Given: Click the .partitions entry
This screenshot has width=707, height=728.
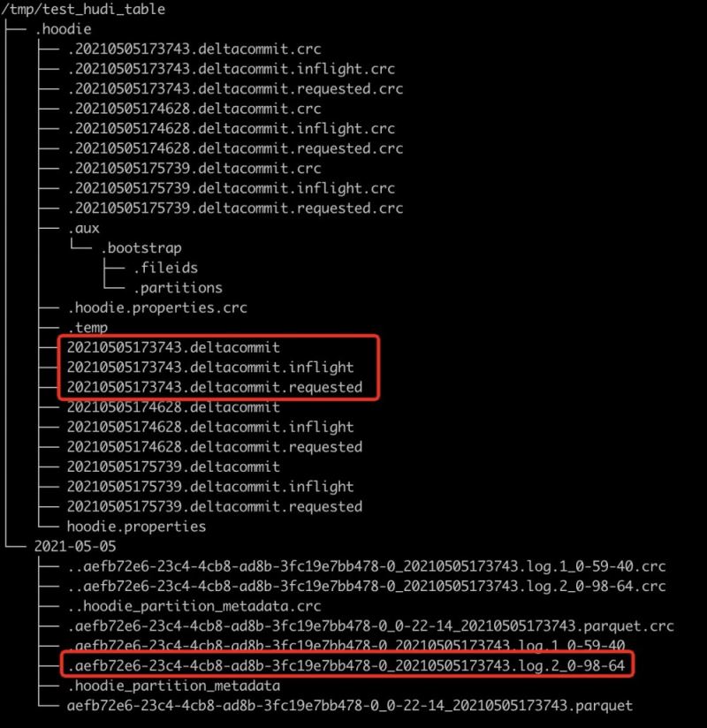Looking at the screenshot, I should (x=178, y=288).
